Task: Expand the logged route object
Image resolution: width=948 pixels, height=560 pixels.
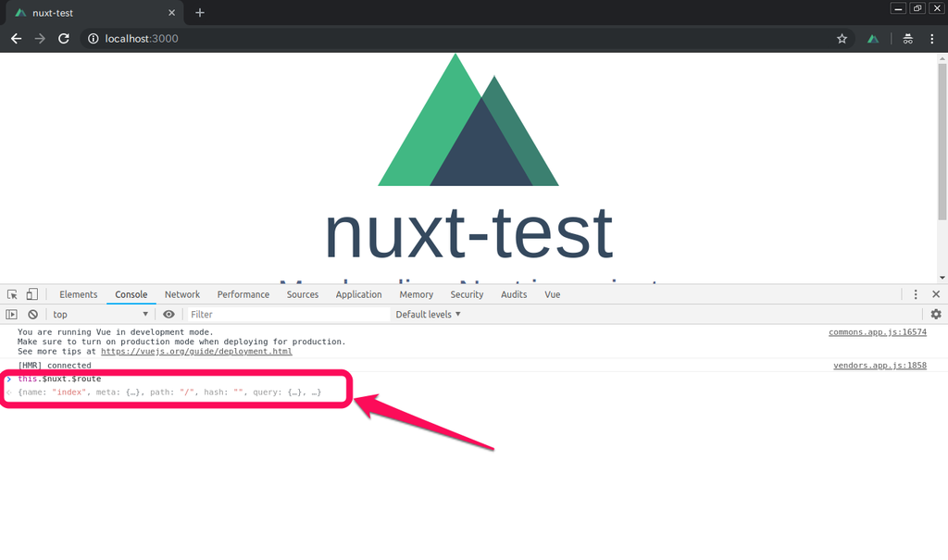Action: [169, 392]
